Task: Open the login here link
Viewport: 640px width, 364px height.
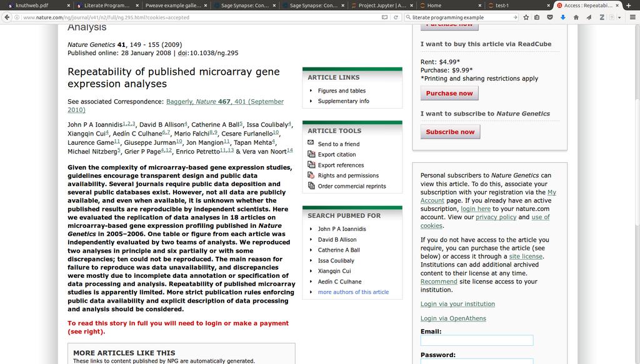Action: click(476, 209)
